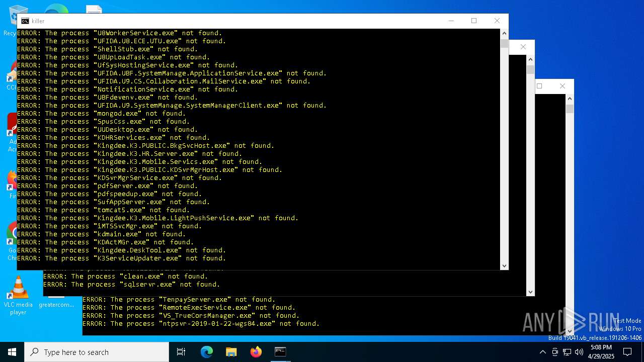This screenshot has height=362, width=644.
Task: Click the line mentioning "UUDesktop.exe"
Action: (x=108, y=130)
